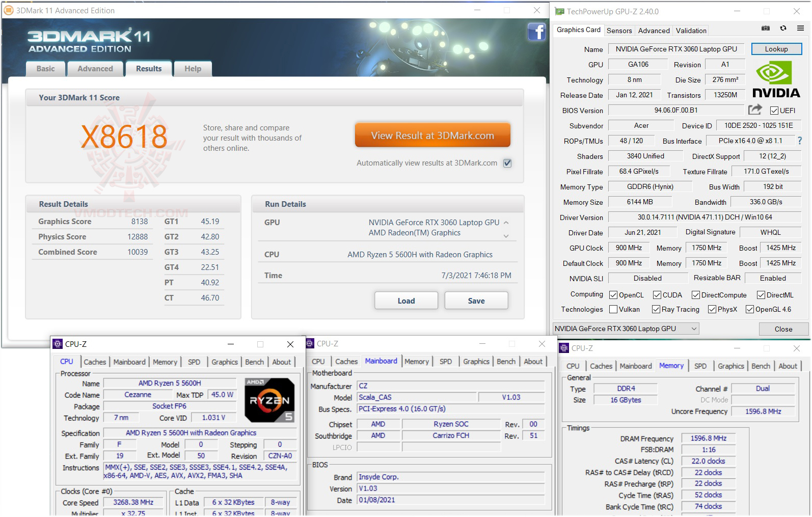Click the Driver Version field in GPU-Z
This screenshot has width=812, height=517.
click(x=705, y=217)
